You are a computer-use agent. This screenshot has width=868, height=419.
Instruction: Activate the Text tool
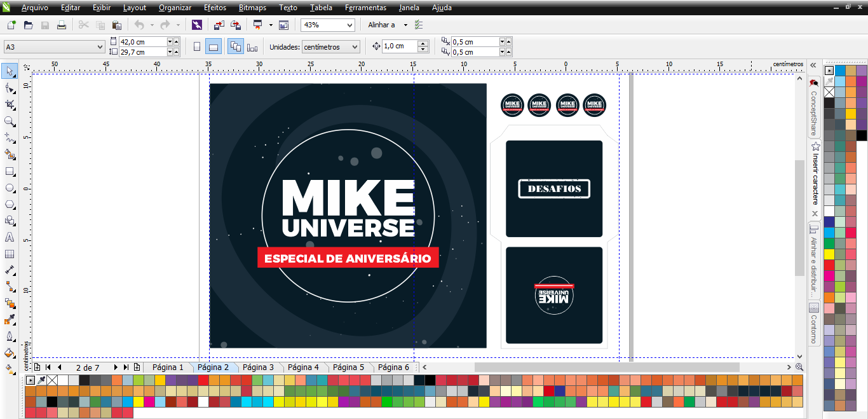pos(10,237)
